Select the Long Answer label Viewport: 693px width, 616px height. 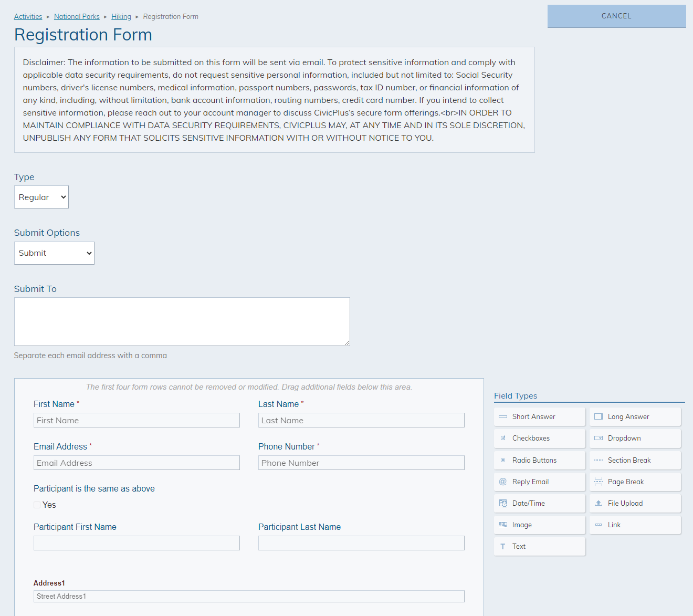click(x=628, y=416)
